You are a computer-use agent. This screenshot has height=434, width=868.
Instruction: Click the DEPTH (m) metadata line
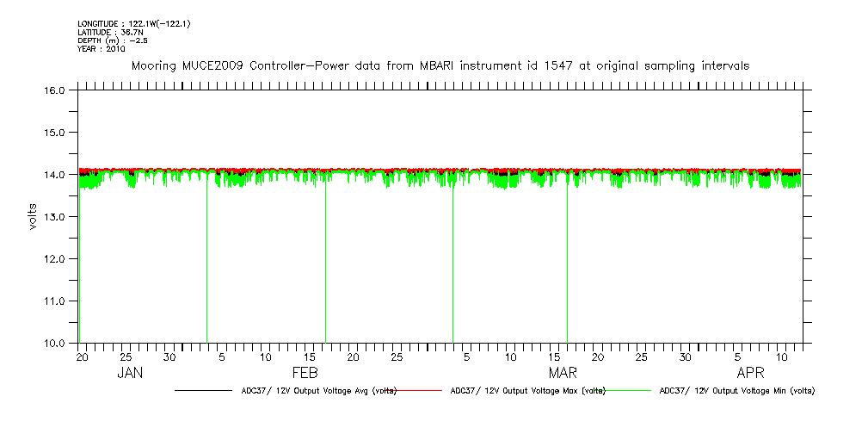coord(113,40)
